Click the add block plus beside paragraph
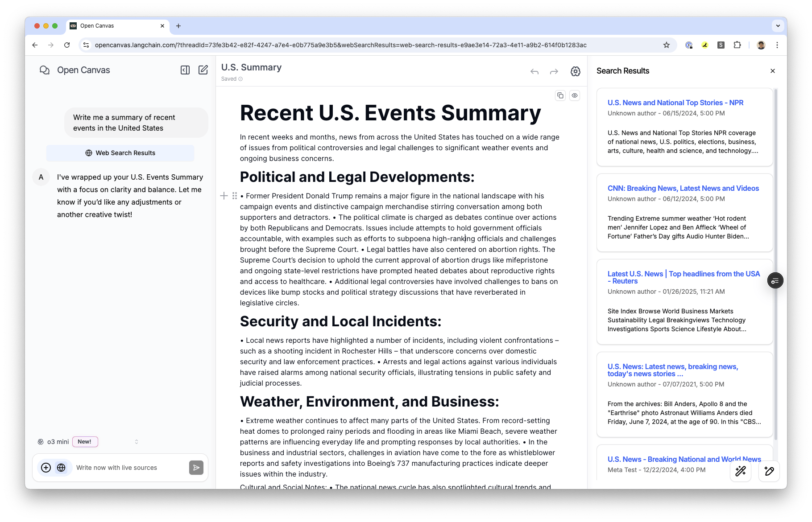 (x=224, y=196)
